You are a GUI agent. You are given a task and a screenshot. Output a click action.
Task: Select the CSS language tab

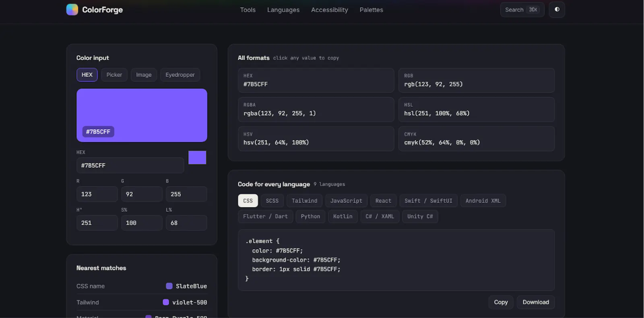pyautogui.click(x=248, y=201)
